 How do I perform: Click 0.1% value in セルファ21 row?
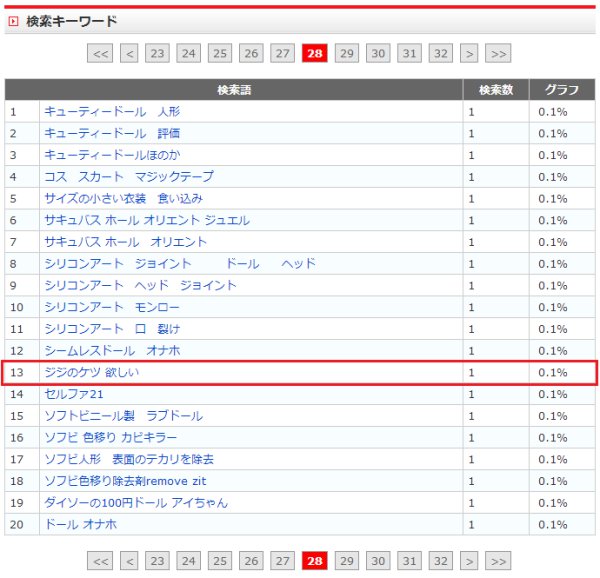[553, 394]
